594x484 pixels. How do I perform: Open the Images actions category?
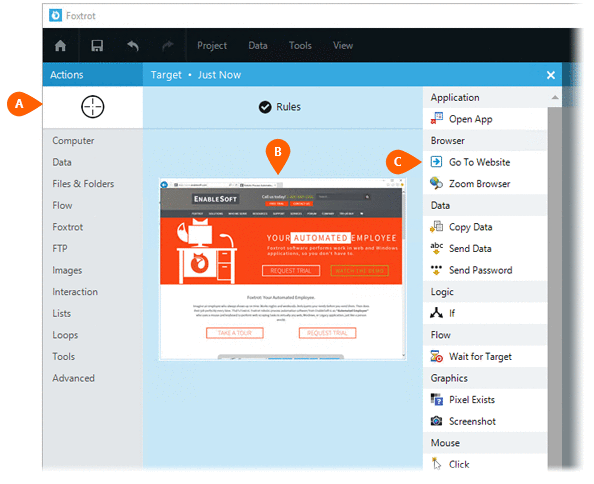67,270
